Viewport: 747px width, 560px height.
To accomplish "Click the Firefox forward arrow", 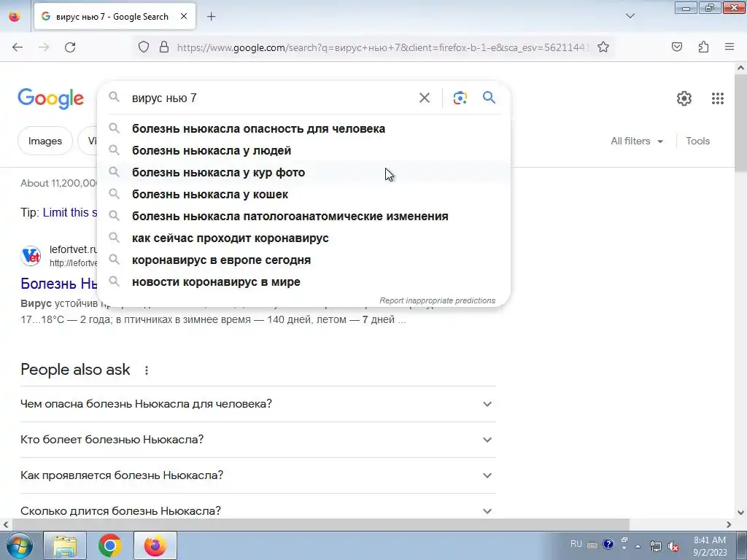I will point(44,47).
